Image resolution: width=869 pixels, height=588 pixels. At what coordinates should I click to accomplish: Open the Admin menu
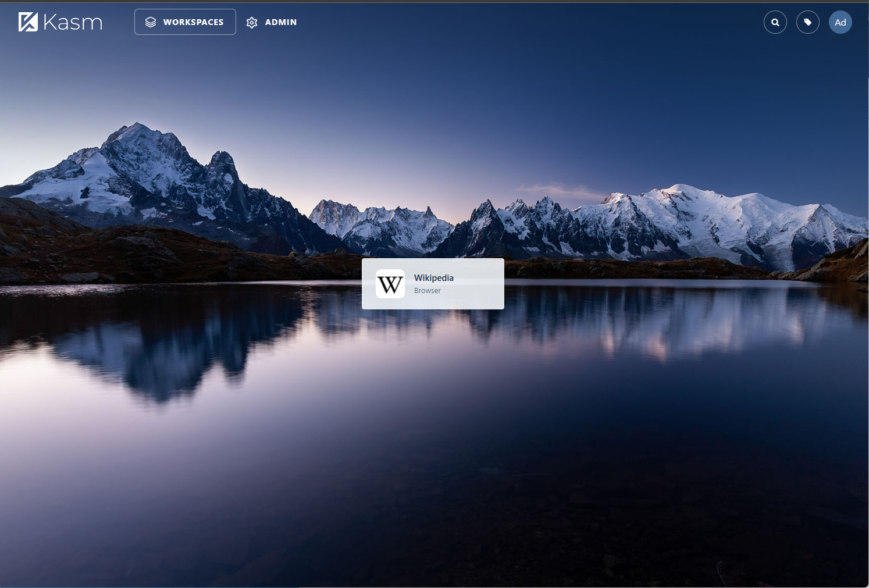[271, 22]
